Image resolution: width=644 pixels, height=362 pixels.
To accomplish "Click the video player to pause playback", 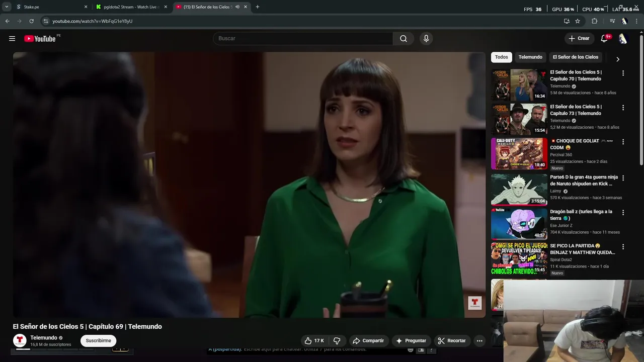I will tap(249, 185).
